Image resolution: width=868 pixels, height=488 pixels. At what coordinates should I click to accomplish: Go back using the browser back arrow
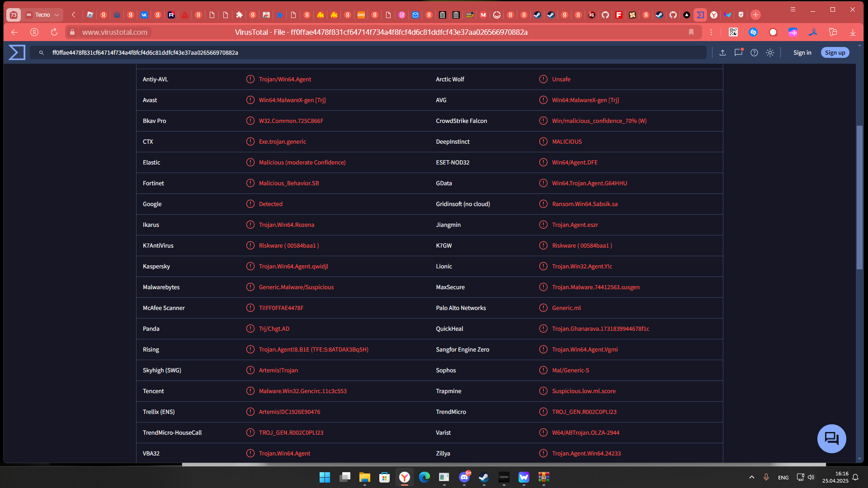tap(14, 32)
